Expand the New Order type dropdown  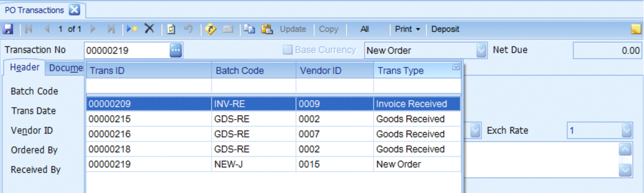pyautogui.click(x=481, y=50)
